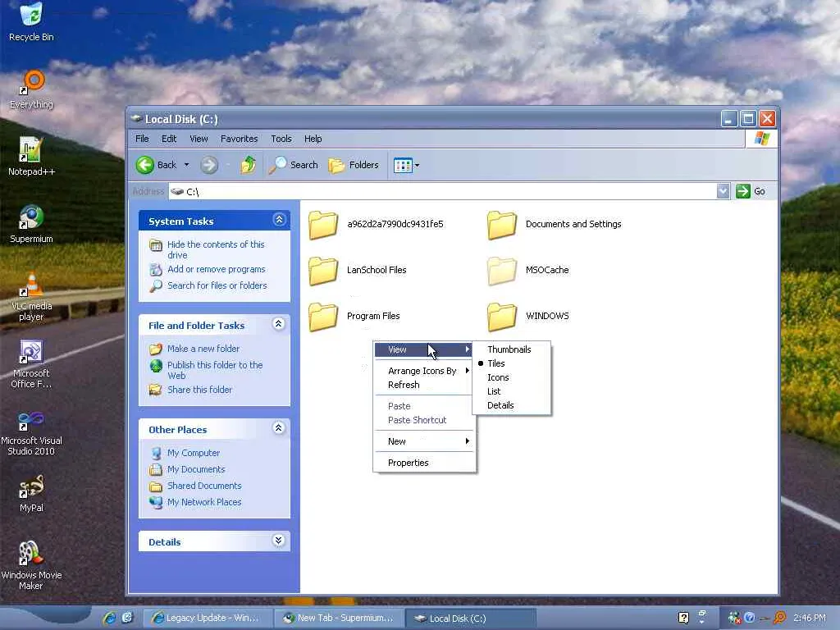Screen dimensions: 840x630
Task: Click the blue help tray icon
Action: [750, 618]
